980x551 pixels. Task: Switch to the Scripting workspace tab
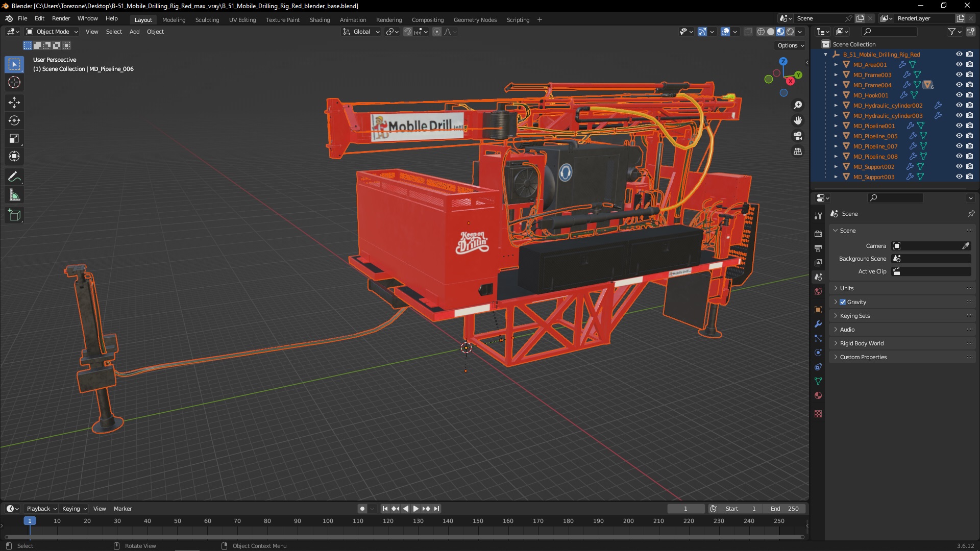click(x=518, y=20)
